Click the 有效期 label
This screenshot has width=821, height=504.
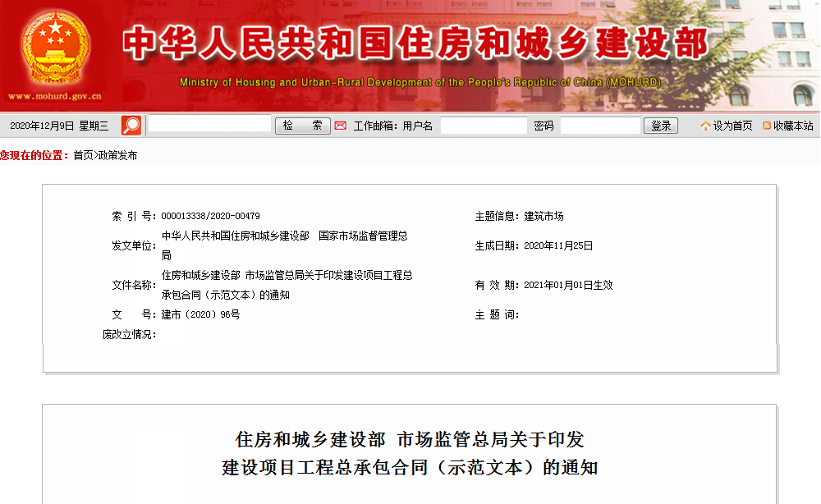[497, 285]
